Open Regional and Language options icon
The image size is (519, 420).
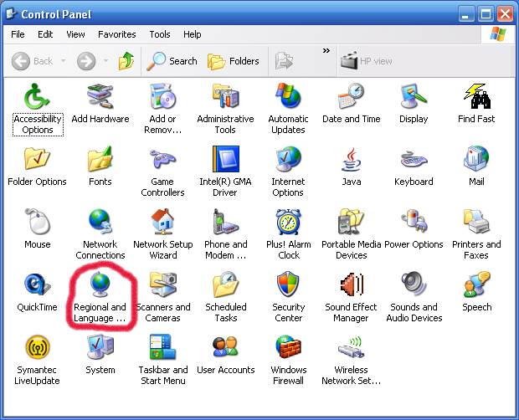[x=100, y=284]
